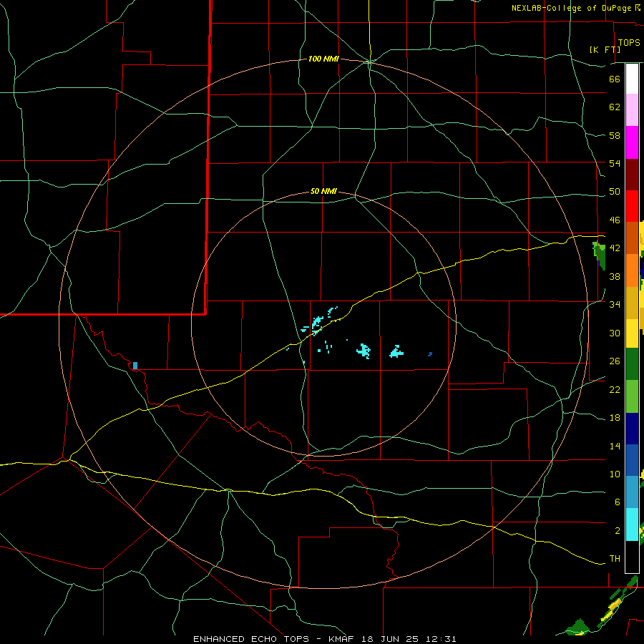Screen dimensions: 644x644
Task: Click the isolated blue echo rectangle southwest of the rings
Action: [x=135, y=366]
